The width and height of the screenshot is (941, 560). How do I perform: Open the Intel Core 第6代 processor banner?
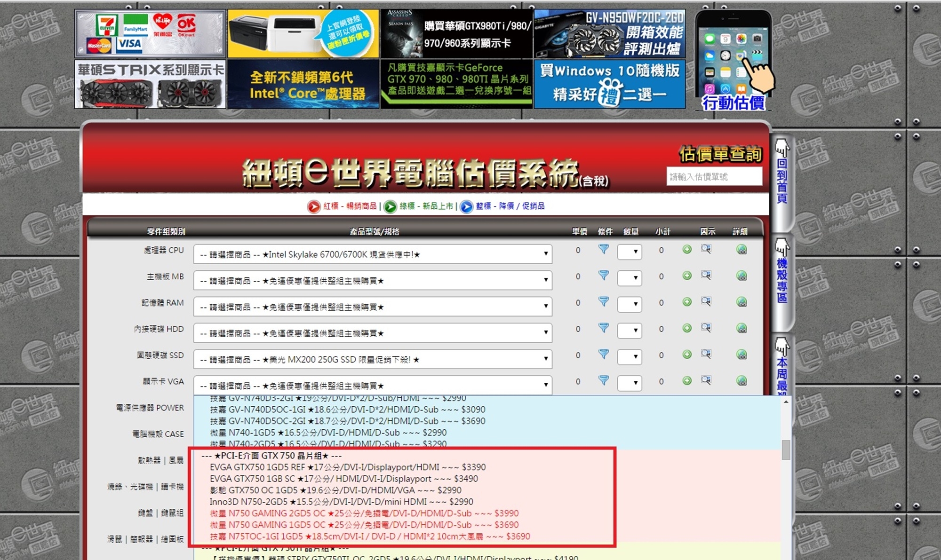tap(303, 84)
